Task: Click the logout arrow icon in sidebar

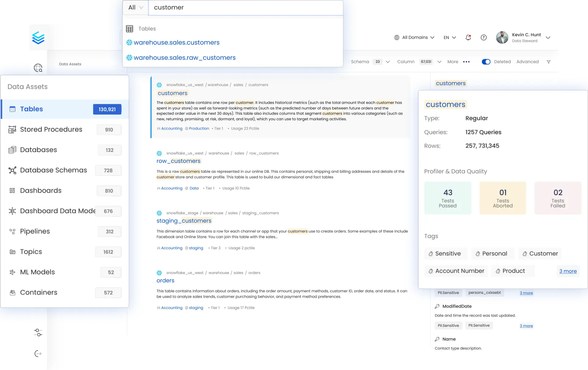Action: click(38, 353)
